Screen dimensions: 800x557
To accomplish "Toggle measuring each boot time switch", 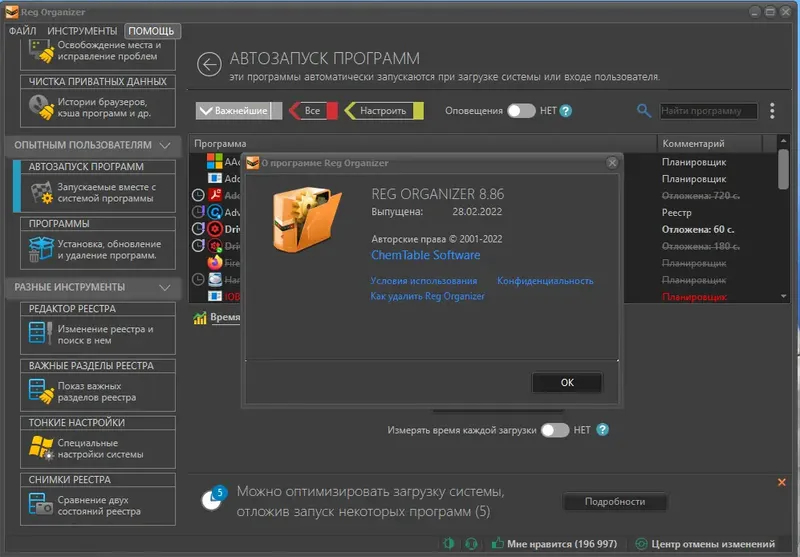I will [555, 430].
